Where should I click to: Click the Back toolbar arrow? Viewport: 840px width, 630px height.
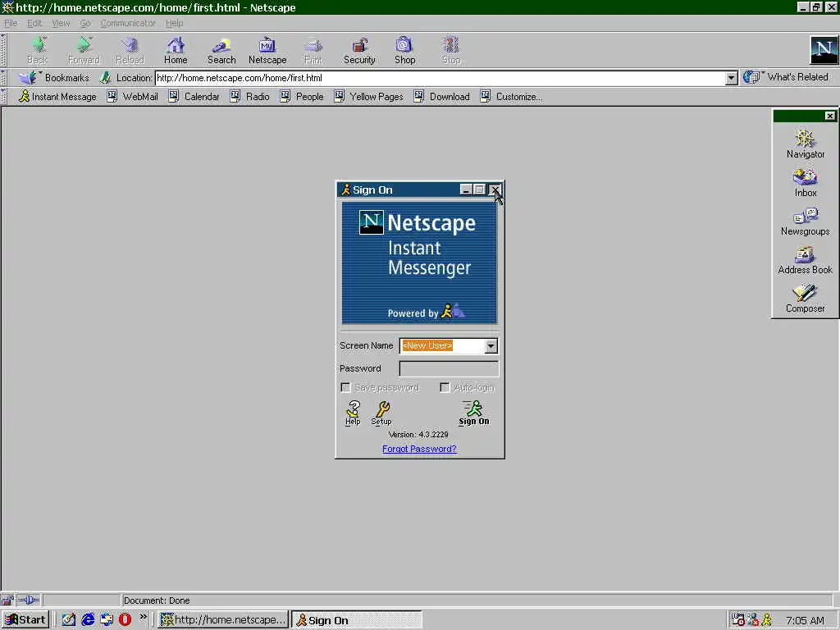tap(38, 51)
